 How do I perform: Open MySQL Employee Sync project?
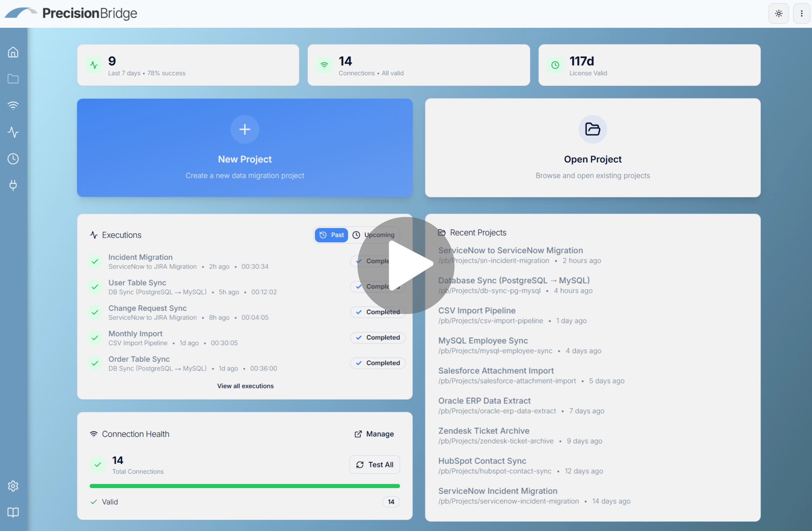pyautogui.click(x=520, y=345)
